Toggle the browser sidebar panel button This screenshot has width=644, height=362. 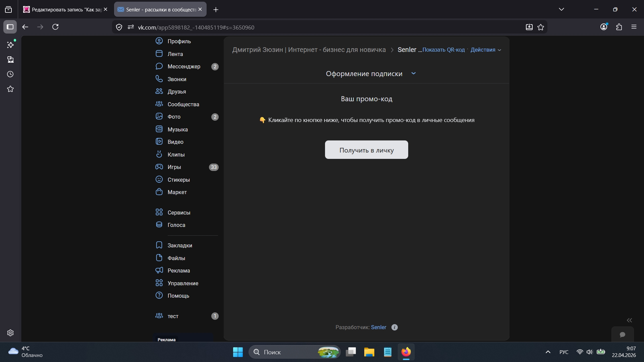tap(10, 27)
